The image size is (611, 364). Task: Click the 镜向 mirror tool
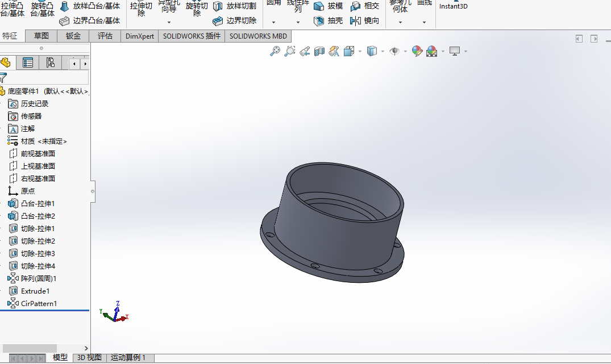pos(365,20)
